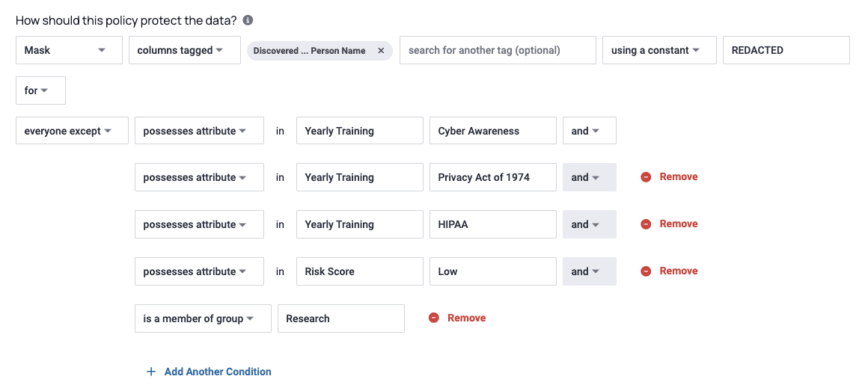Select the Privacy Act of 1974 value field
The width and height of the screenshot is (868, 388).
tap(492, 177)
